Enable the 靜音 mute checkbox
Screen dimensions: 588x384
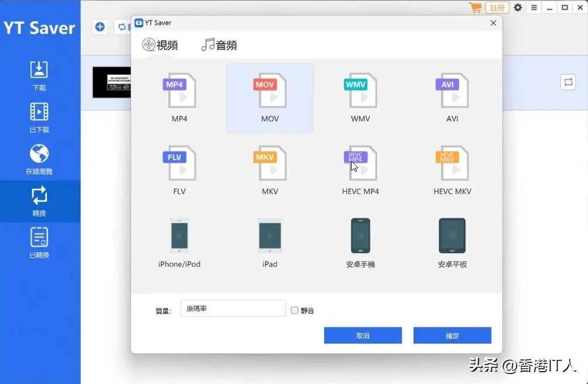[294, 310]
